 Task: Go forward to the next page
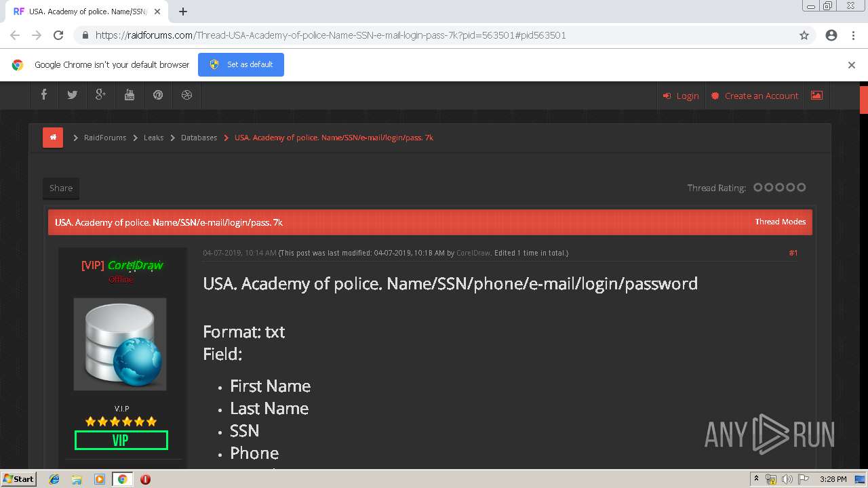37,35
